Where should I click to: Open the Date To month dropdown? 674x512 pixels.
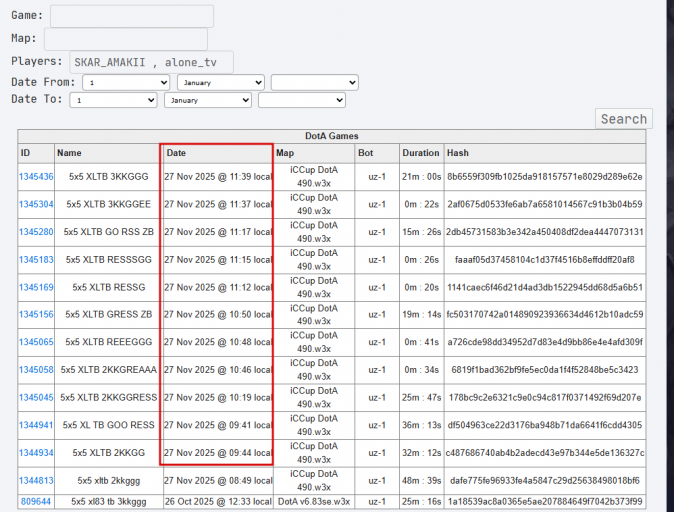(208, 100)
